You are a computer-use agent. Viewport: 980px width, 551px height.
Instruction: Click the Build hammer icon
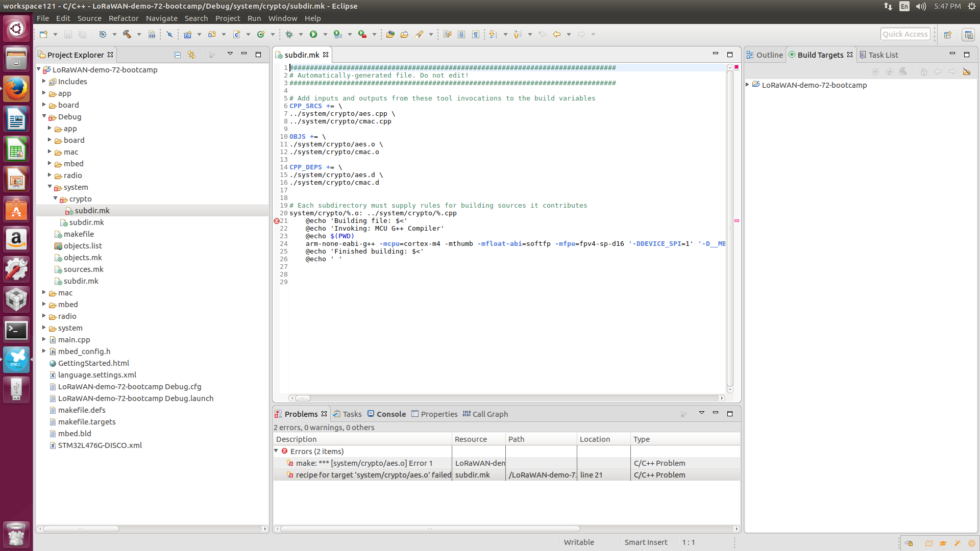click(x=127, y=34)
